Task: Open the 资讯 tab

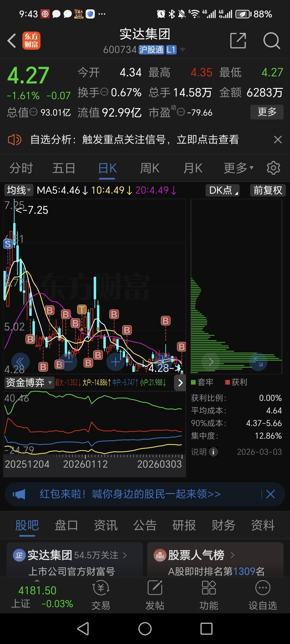Action: pos(106,525)
